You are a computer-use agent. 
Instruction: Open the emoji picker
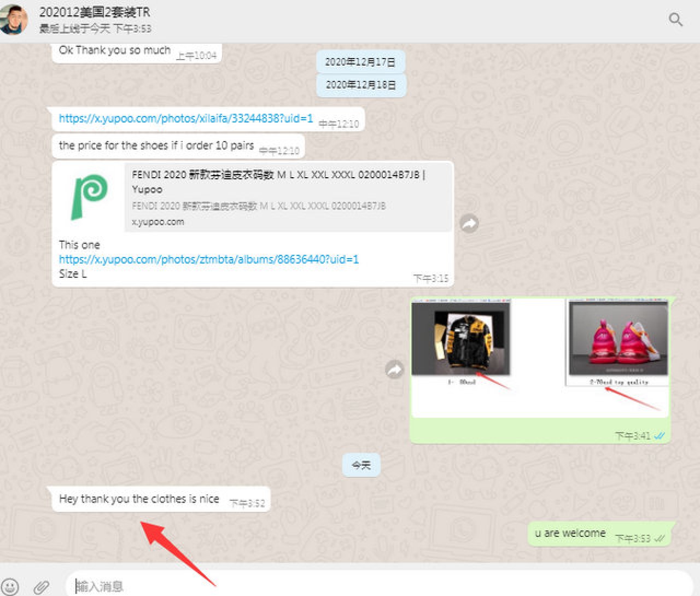coord(10,586)
